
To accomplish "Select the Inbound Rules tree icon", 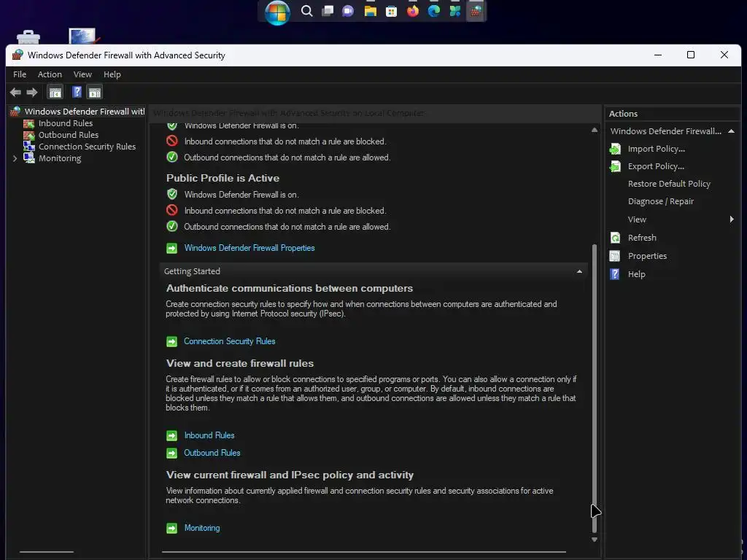I will [29, 123].
